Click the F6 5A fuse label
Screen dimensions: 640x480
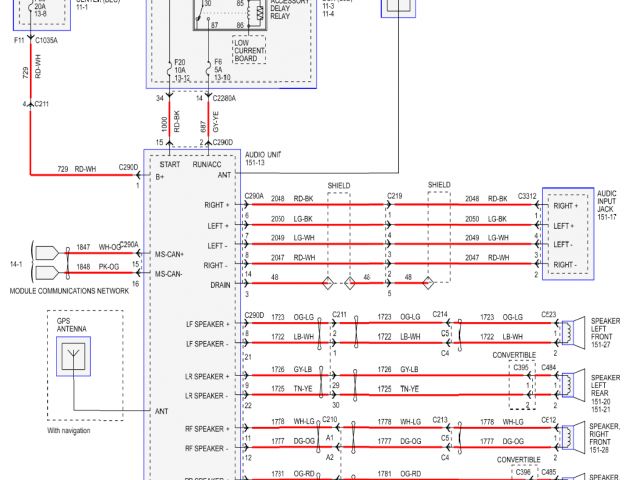coord(217,68)
